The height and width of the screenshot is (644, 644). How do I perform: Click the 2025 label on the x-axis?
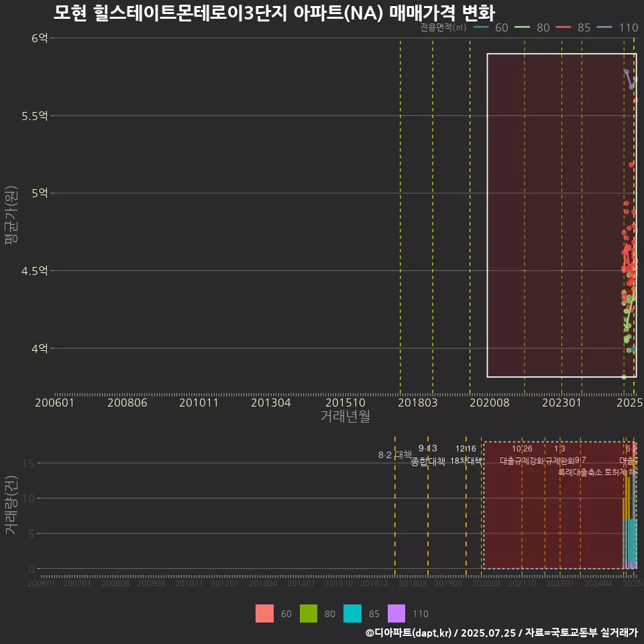(x=629, y=402)
